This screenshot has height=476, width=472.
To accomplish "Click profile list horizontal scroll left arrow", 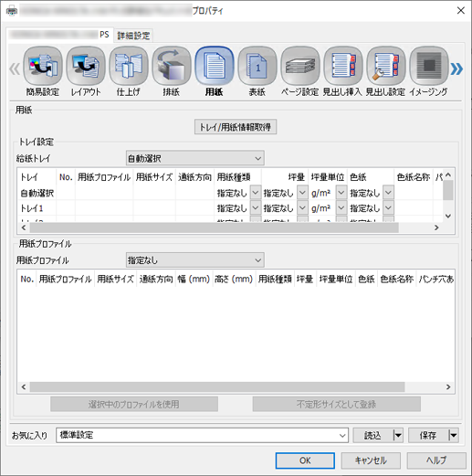I will pyautogui.click(x=24, y=386).
